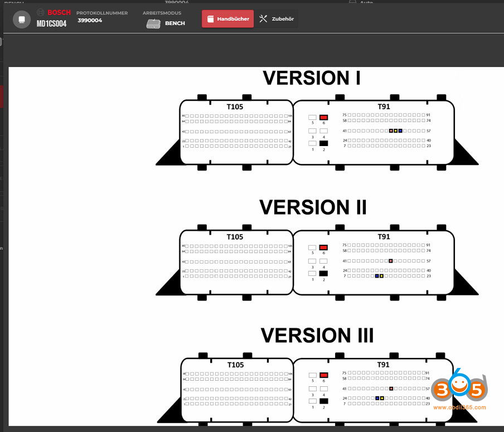Click the crossed tools icon in Zubehör
The width and height of the screenshot is (504, 432).
(x=264, y=19)
